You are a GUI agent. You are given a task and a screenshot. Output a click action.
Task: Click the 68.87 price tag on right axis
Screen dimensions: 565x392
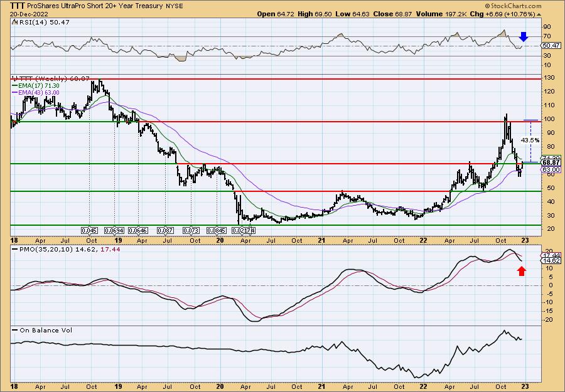click(x=551, y=164)
